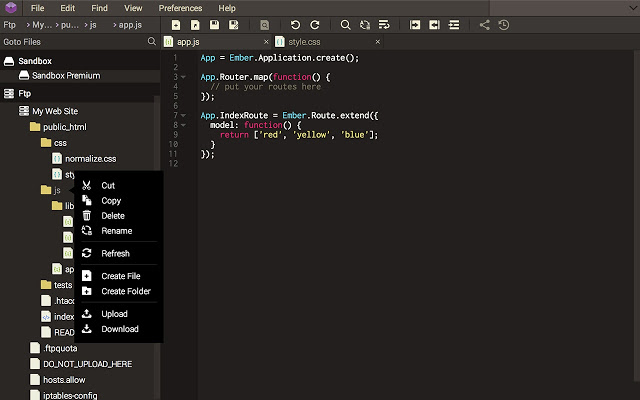This screenshot has width=640, height=400.
Task: Click Ftp in the breadcrumb path
Action: coord(9,25)
